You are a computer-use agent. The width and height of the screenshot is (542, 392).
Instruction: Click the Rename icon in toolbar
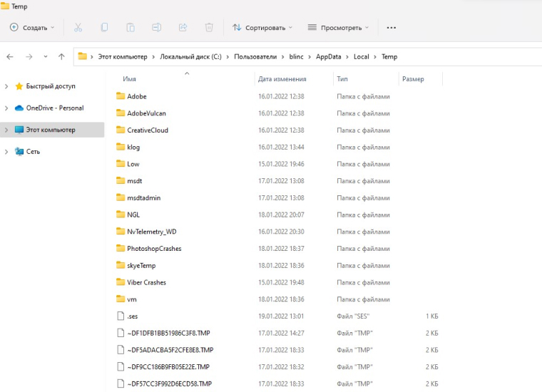pyautogui.click(x=156, y=28)
